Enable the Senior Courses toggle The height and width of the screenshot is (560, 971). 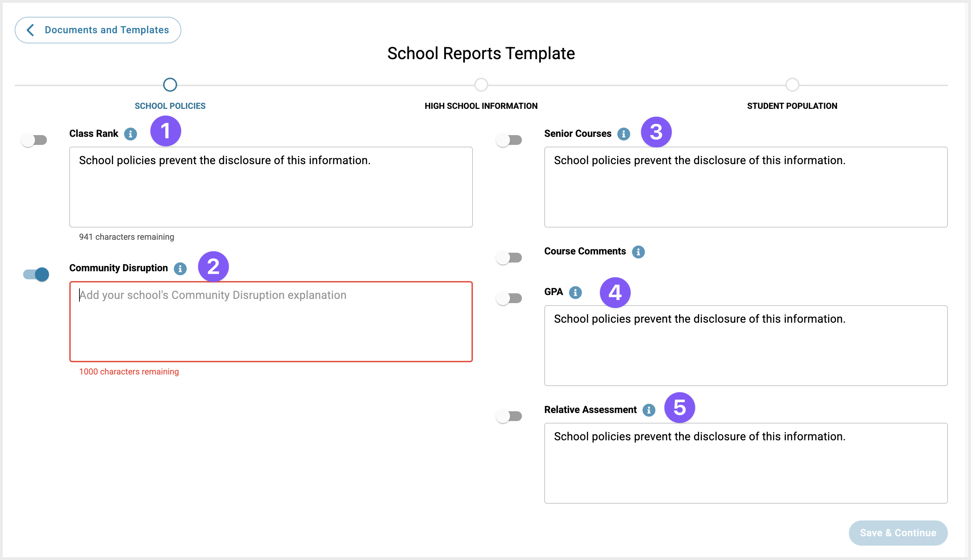pos(509,140)
